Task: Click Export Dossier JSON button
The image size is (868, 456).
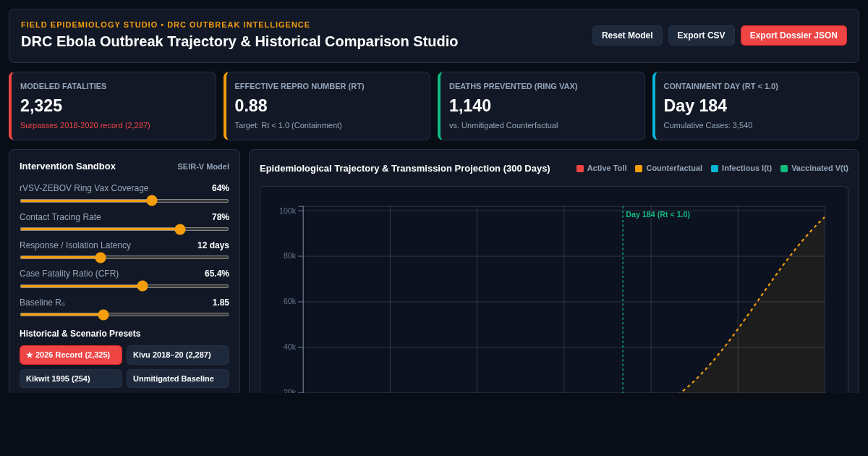Action: tap(793, 35)
